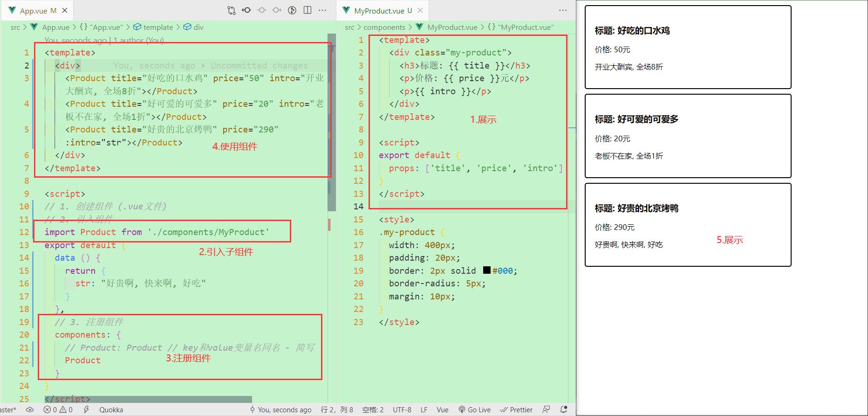Click "老板不在家, 全场1折" text in preview

click(x=629, y=156)
